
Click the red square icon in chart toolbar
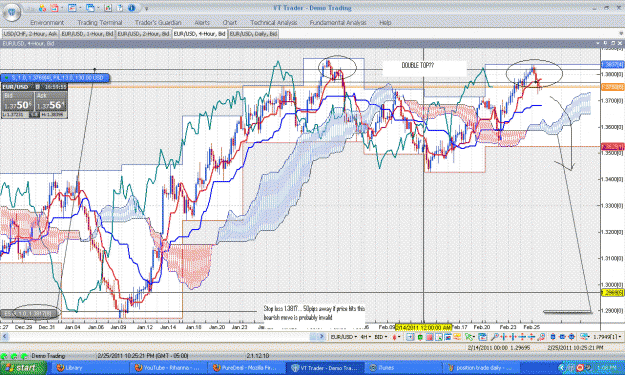[x=429, y=337]
